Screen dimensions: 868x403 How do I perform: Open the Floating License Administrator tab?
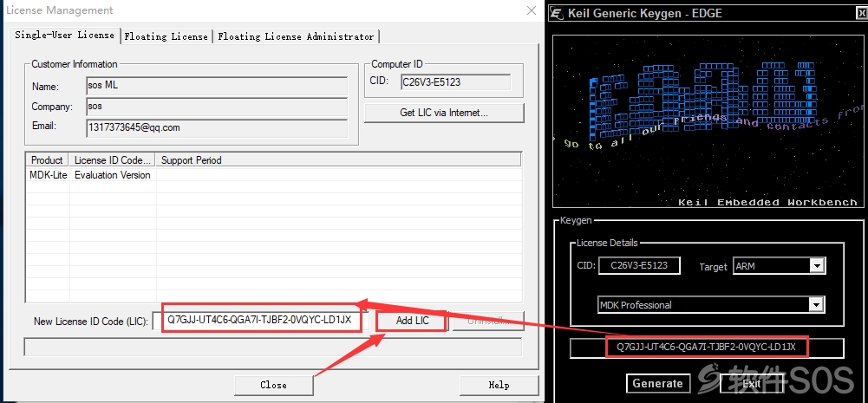click(x=296, y=36)
